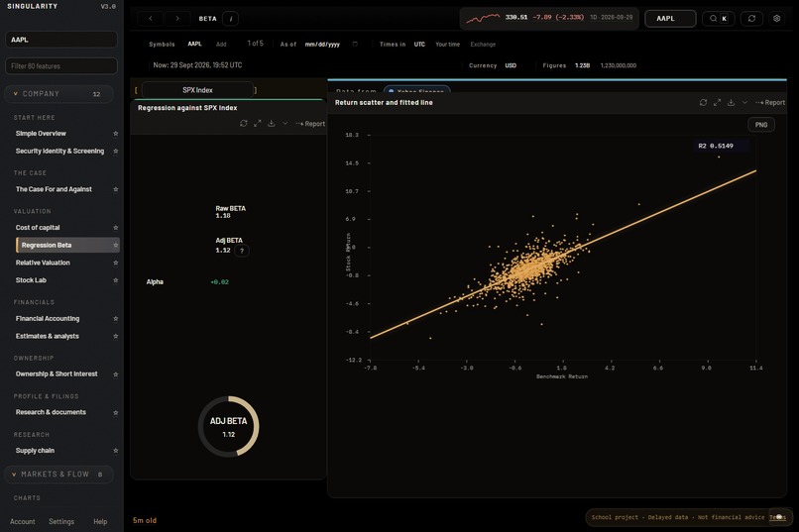Screen dimensions: 799x532
Task: Open the SPX Index benchmark selector
Action: click(x=197, y=90)
